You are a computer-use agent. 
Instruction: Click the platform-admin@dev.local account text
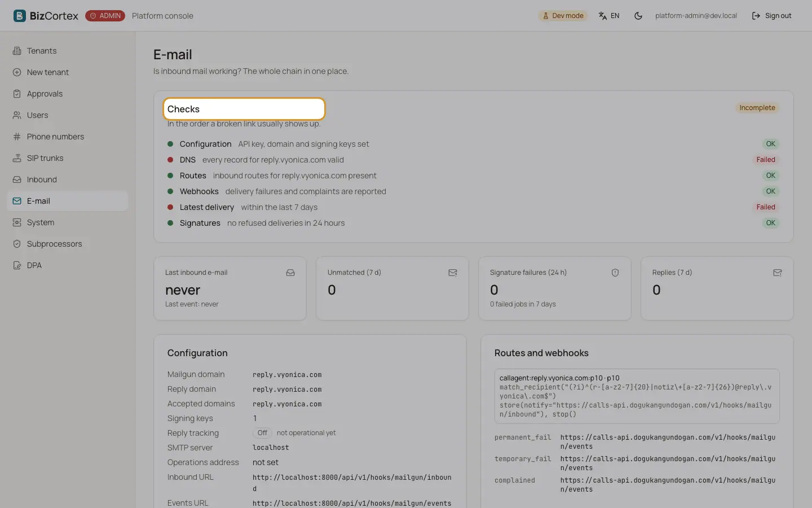click(x=696, y=16)
